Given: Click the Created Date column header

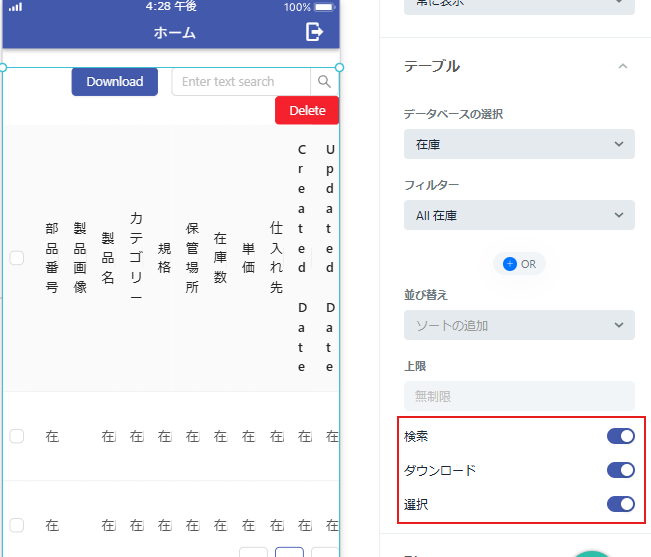Looking at the screenshot, I should [302, 258].
